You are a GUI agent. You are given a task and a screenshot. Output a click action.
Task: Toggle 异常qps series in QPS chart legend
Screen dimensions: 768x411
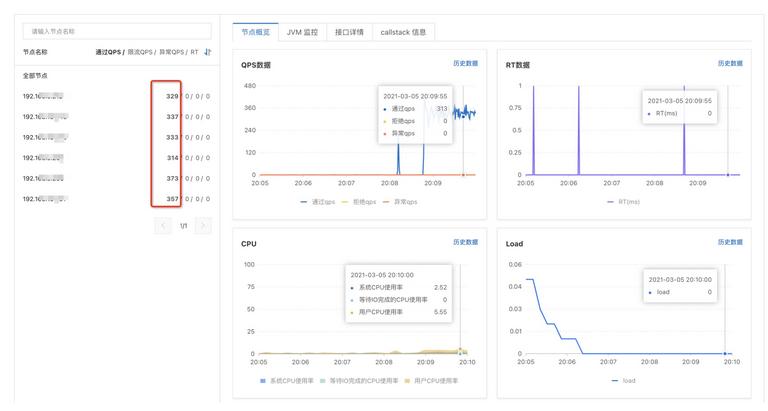click(x=400, y=202)
